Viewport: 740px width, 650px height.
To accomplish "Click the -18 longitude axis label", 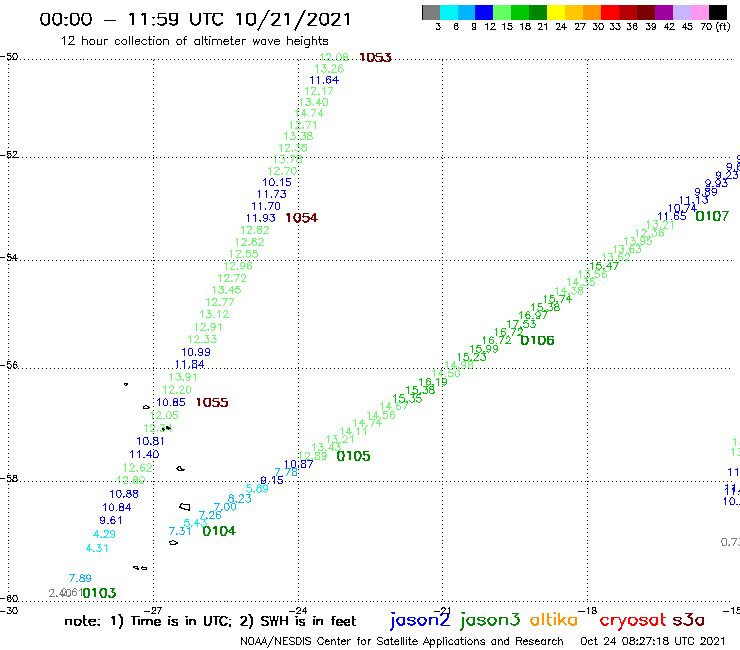I will [x=588, y=610].
